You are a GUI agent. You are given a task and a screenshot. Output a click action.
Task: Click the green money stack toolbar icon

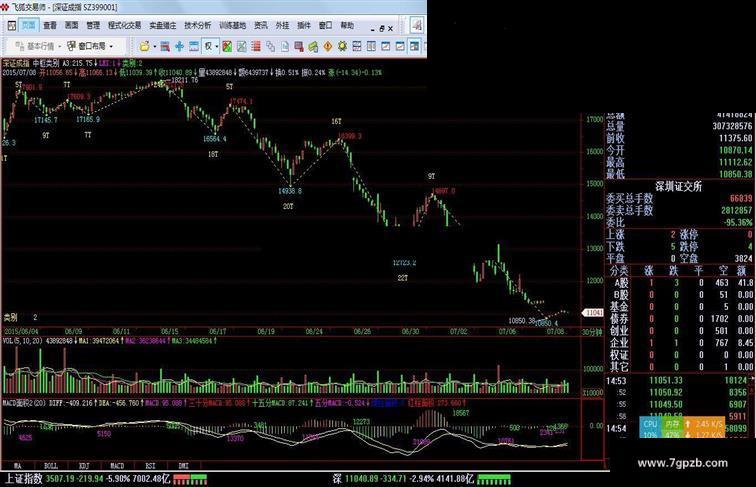click(x=313, y=46)
